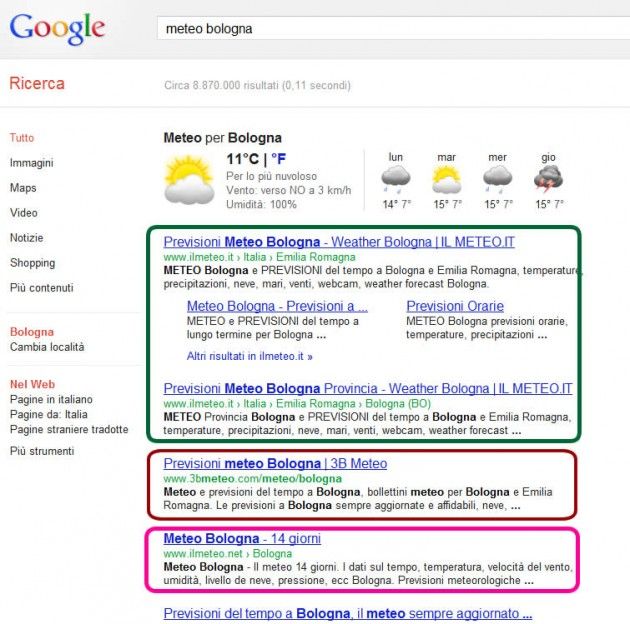
Task: Filter by Pagine in italiano
Action: coord(51,399)
